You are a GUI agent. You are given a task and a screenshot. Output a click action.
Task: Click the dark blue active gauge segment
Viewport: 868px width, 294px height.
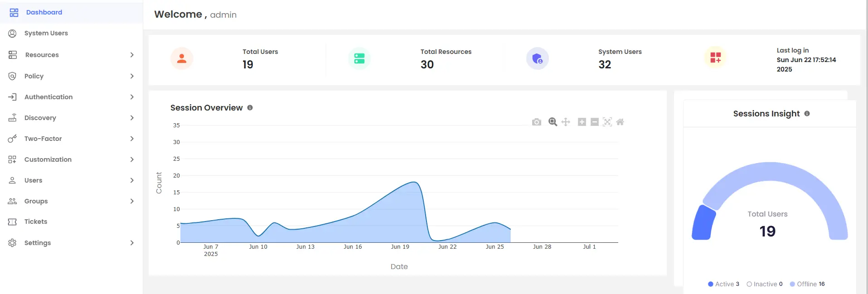point(703,223)
